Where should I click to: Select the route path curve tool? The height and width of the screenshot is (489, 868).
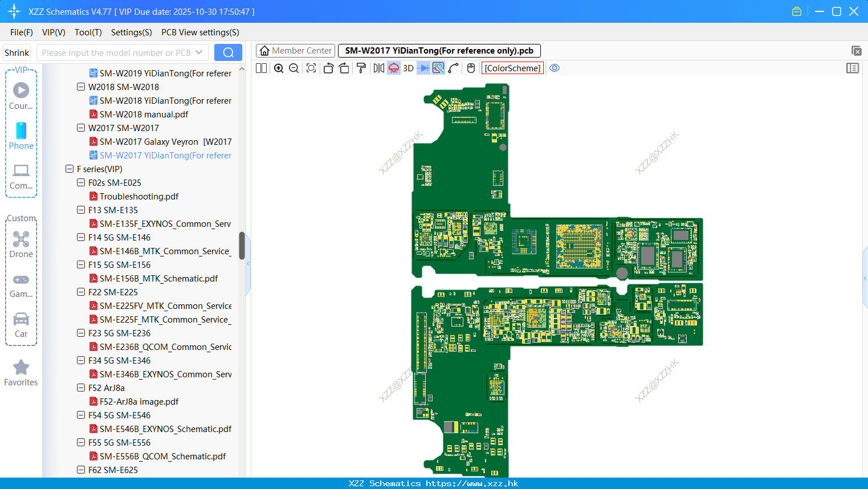(454, 68)
